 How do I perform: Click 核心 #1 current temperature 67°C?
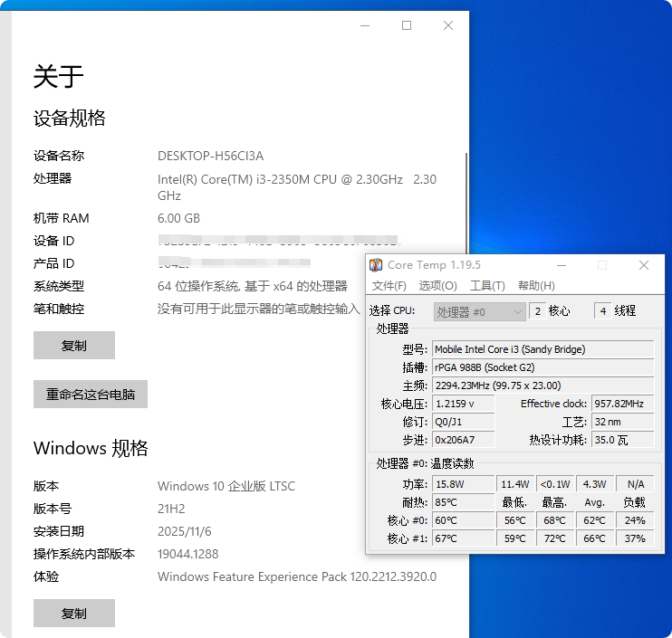[x=464, y=538]
